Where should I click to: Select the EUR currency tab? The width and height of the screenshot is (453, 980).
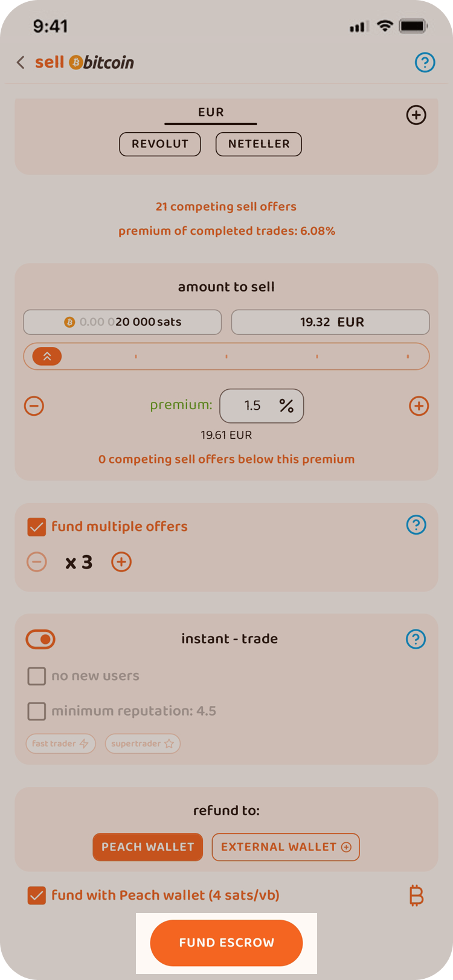(211, 113)
